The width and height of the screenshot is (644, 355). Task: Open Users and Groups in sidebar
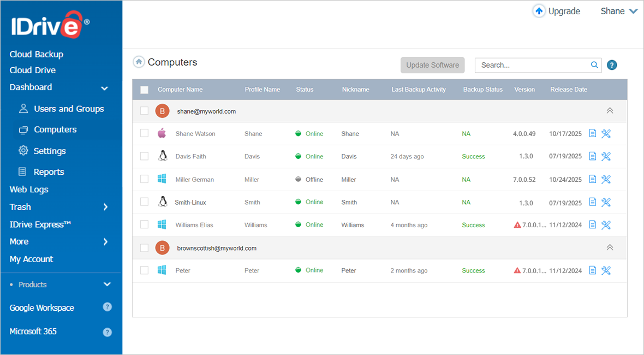[x=68, y=109]
